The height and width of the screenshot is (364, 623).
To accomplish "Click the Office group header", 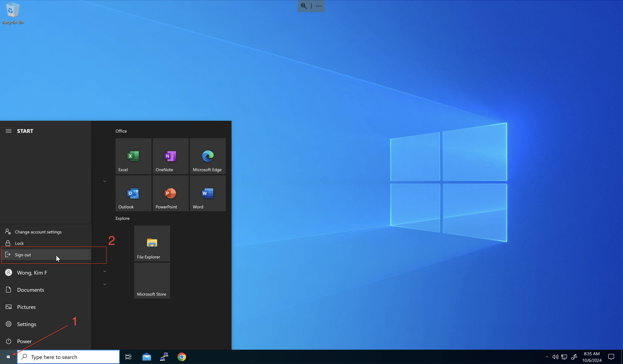I will tap(121, 131).
